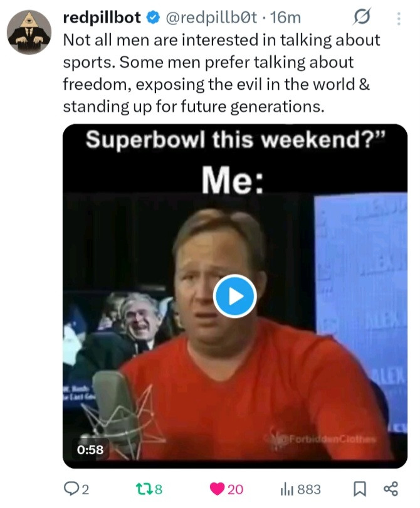
Task: Click the tweet text about sports
Action: click(x=221, y=73)
